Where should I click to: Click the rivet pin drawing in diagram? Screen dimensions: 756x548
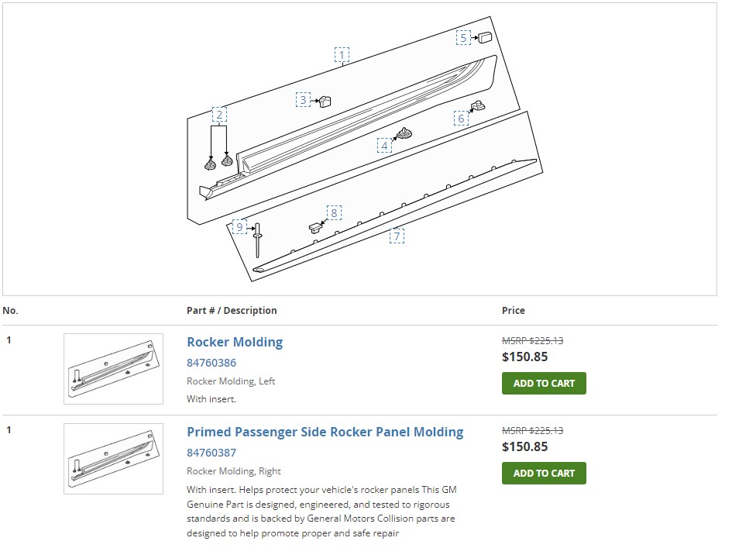click(257, 240)
